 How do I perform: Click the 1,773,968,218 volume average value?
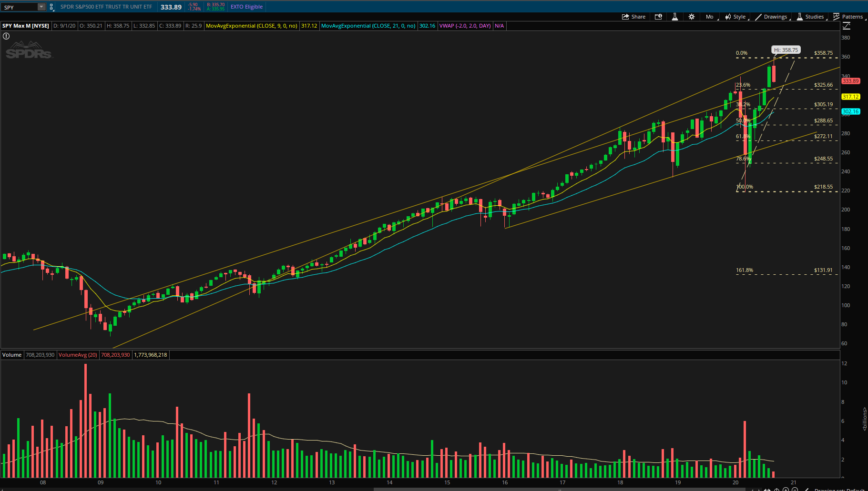click(x=151, y=355)
